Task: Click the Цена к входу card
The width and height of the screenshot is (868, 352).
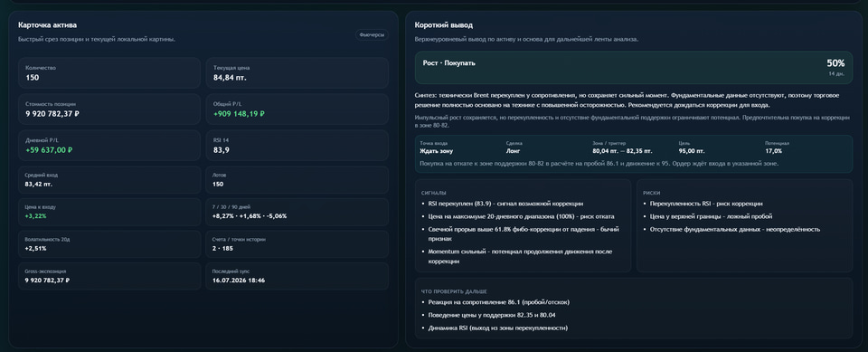Action: pos(109,213)
